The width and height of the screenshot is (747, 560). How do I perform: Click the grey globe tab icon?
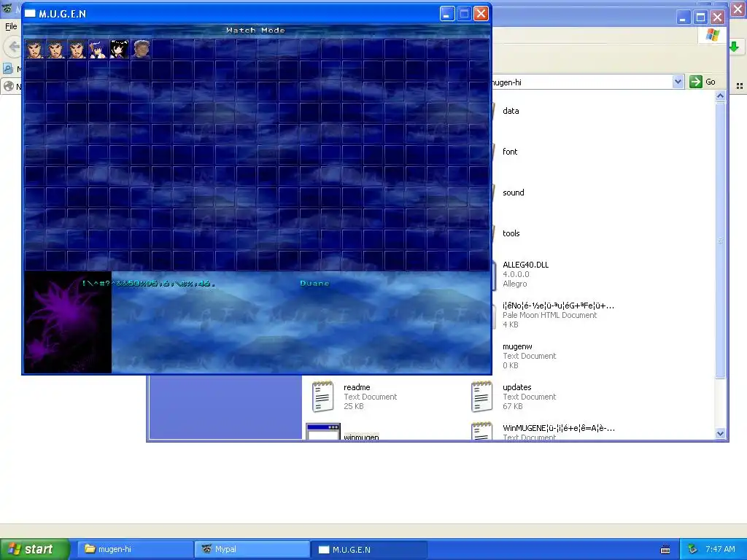pyautogui.click(x=9, y=86)
